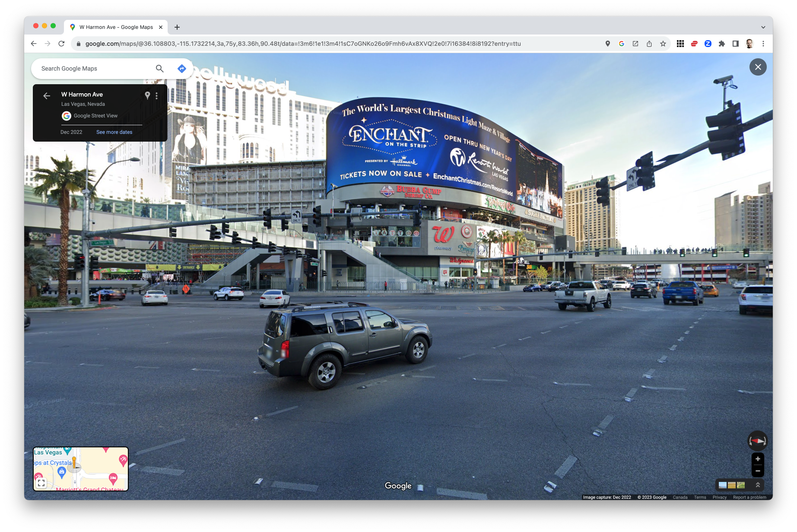Open the Street View panel options menu
This screenshot has height=532, width=797.
(x=156, y=96)
